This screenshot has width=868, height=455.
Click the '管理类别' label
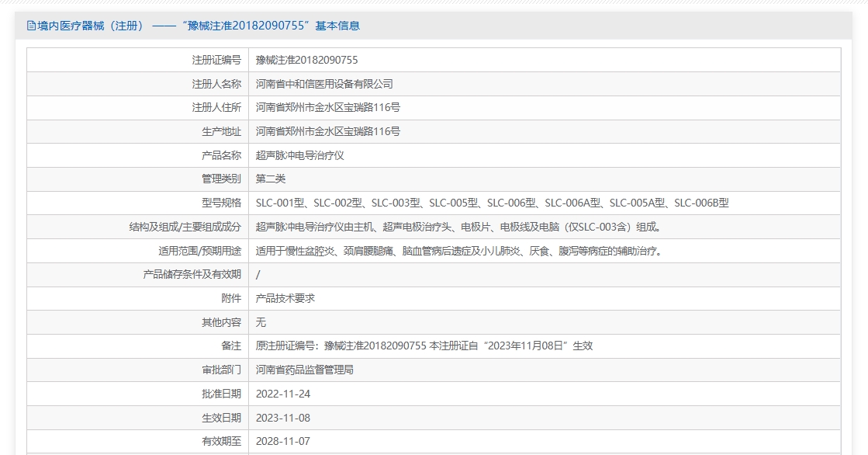pos(221,179)
